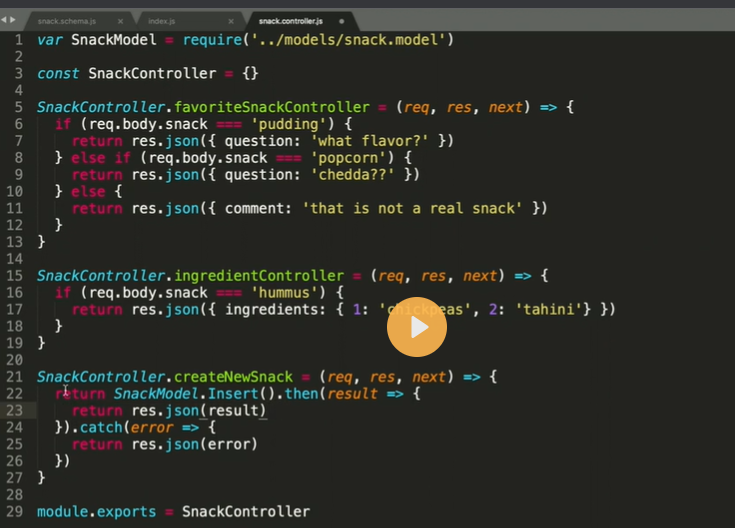735x528 pixels.
Task: Switch to the snack.schema.js tab
Action: pos(68,20)
